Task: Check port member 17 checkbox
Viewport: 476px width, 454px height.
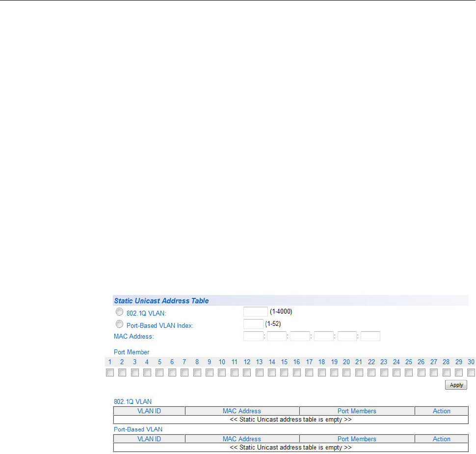Action: 309,373
